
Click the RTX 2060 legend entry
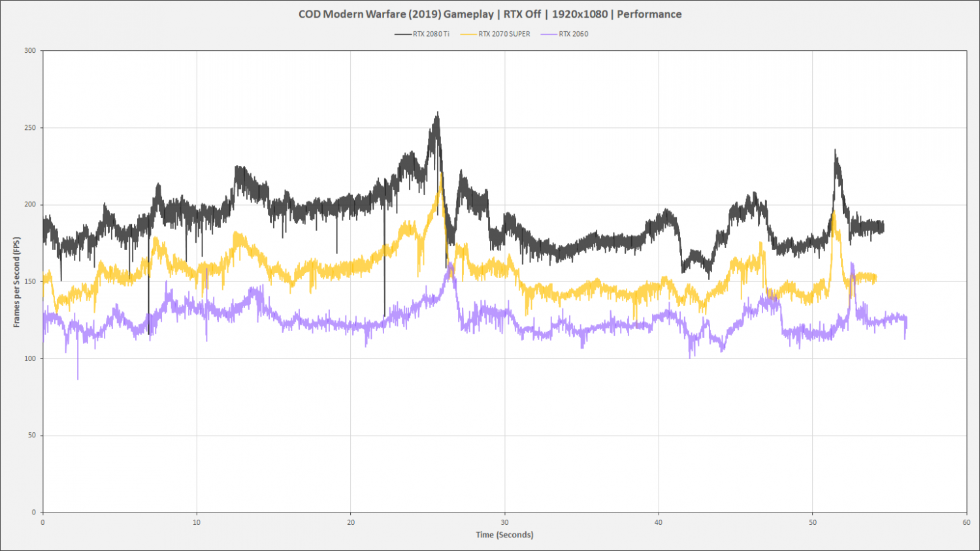click(564, 34)
